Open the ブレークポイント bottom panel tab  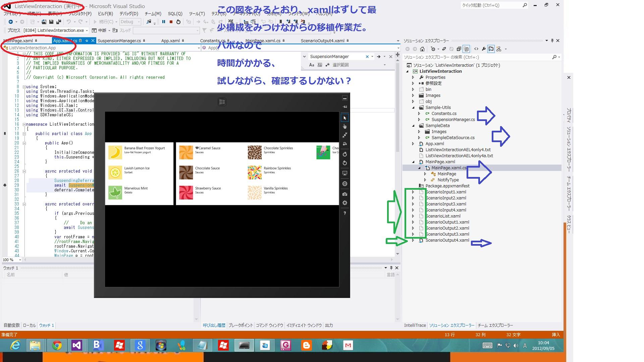pos(240,325)
